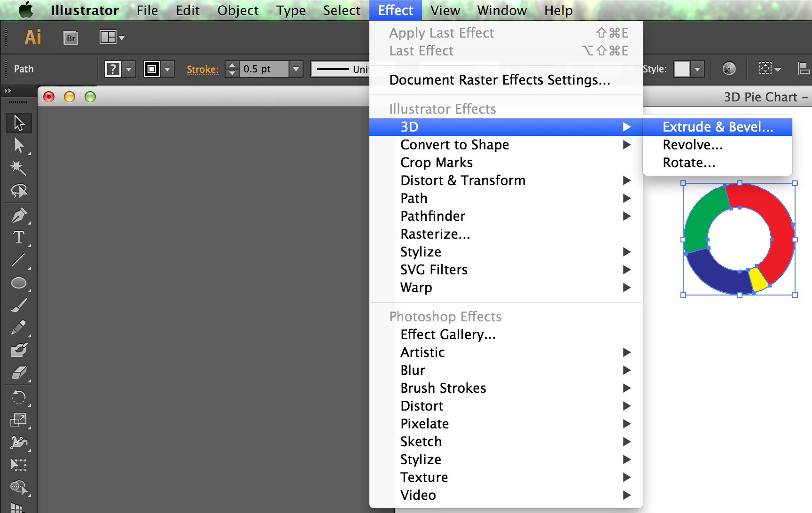This screenshot has width=812, height=513.
Task: Click the Ai application logo
Action: click(x=33, y=37)
